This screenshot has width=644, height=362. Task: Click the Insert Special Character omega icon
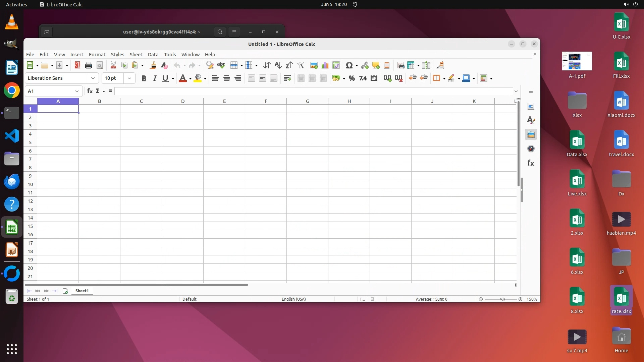click(x=349, y=65)
